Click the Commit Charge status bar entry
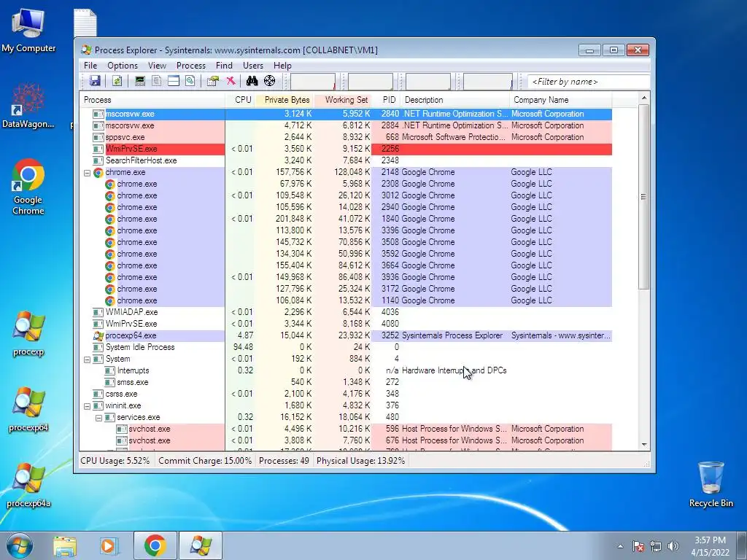747x560 pixels. [x=205, y=461]
